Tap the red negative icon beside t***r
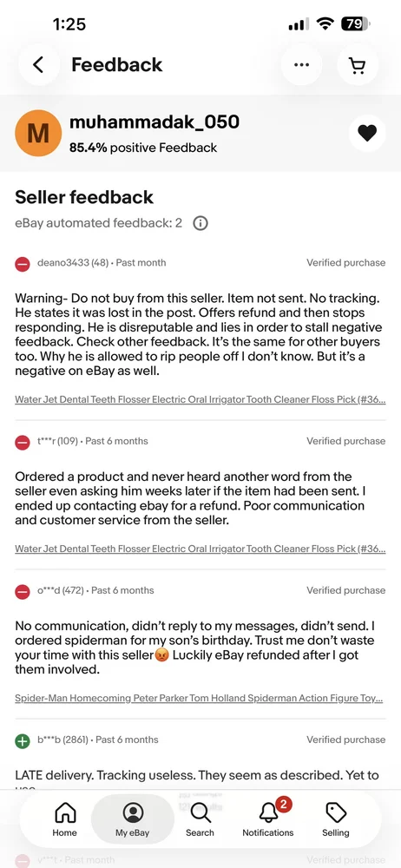The image size is (401, 868). coord(23,443)
